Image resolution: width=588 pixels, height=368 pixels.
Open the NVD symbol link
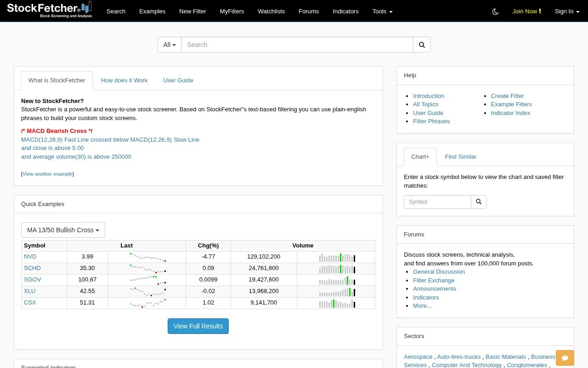[30, 257]
